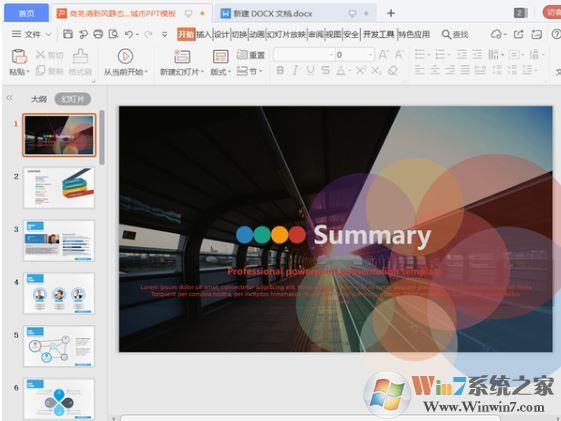561x421 pixels.
Task: Toggle Bold formatting
Action: pyautogui.click(x=280, y=70)
